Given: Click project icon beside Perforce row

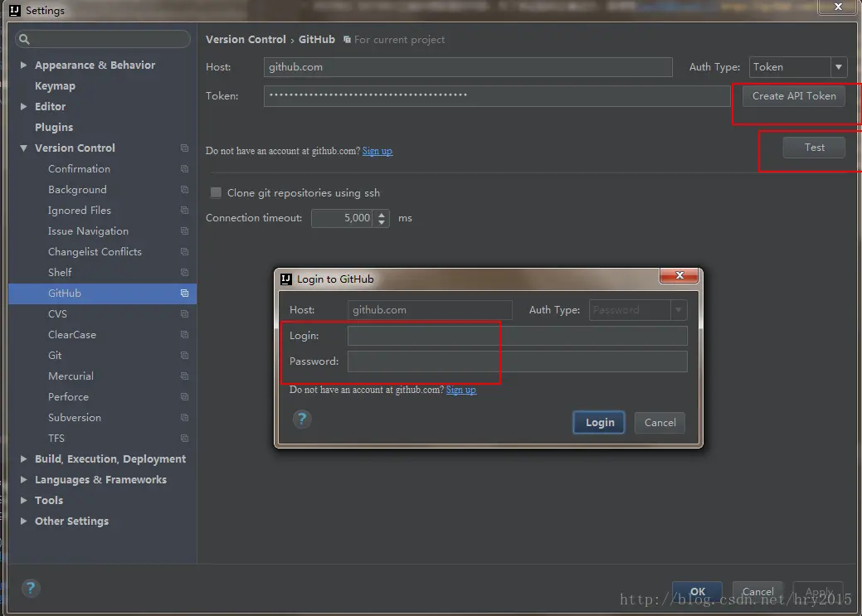Looking at the screenshot, I should click(x=184, y=397).
